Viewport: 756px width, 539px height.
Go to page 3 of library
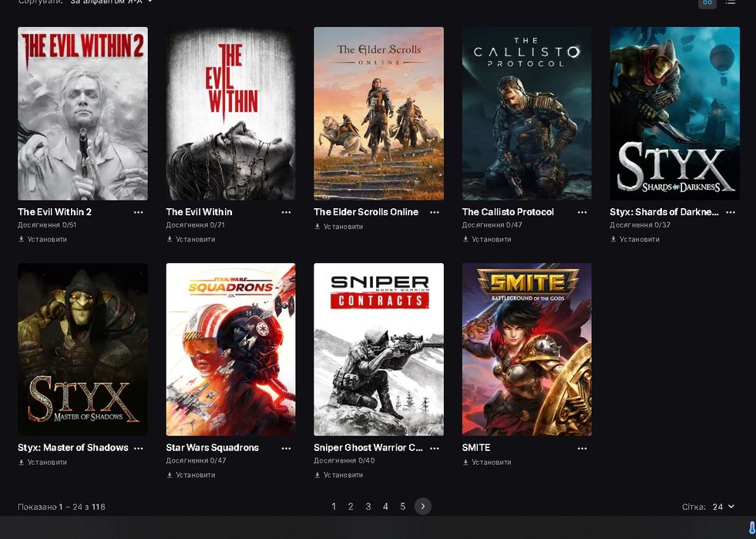[368, 506]
